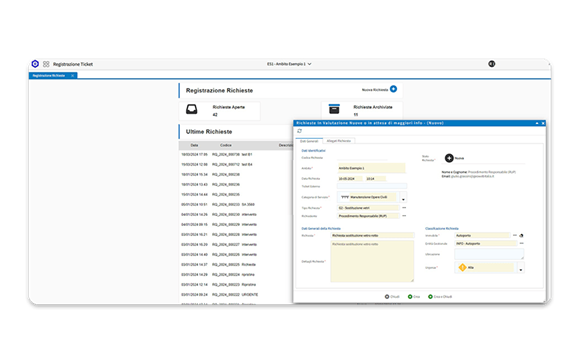Close the Richieste in Valutazione dialog

pyautogui.click(x=543, y=123)
